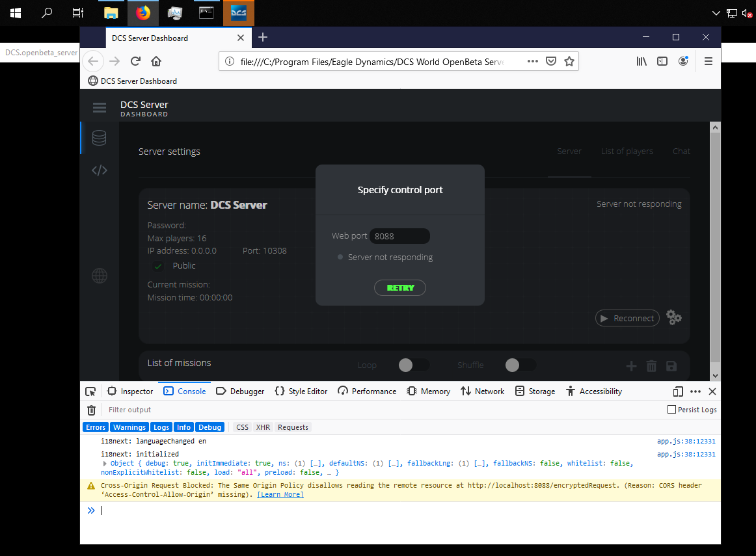Screen dimensions: 756x556
Task: Open the code brackets sidebar section
Action: [100, 170]
